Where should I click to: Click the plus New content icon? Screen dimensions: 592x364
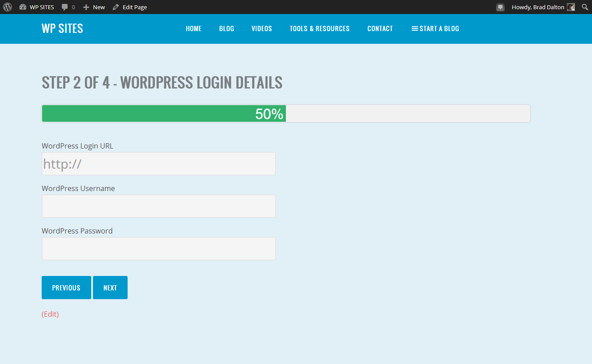[86, 7]
